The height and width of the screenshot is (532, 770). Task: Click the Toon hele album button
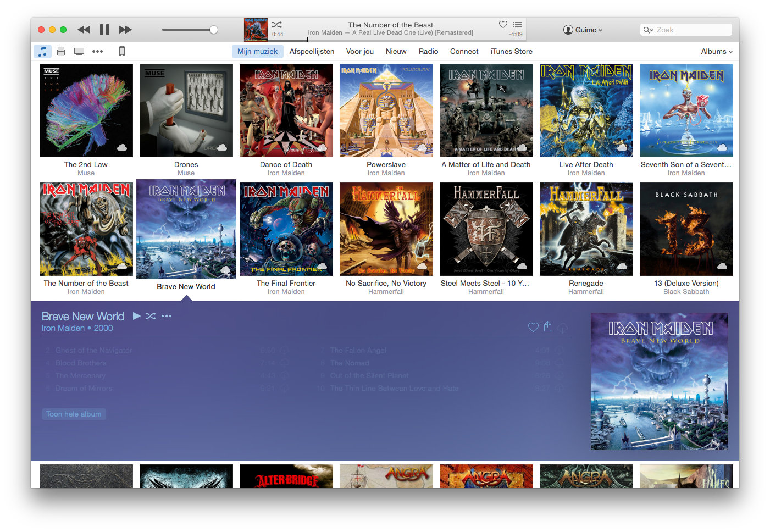[74, 414]
